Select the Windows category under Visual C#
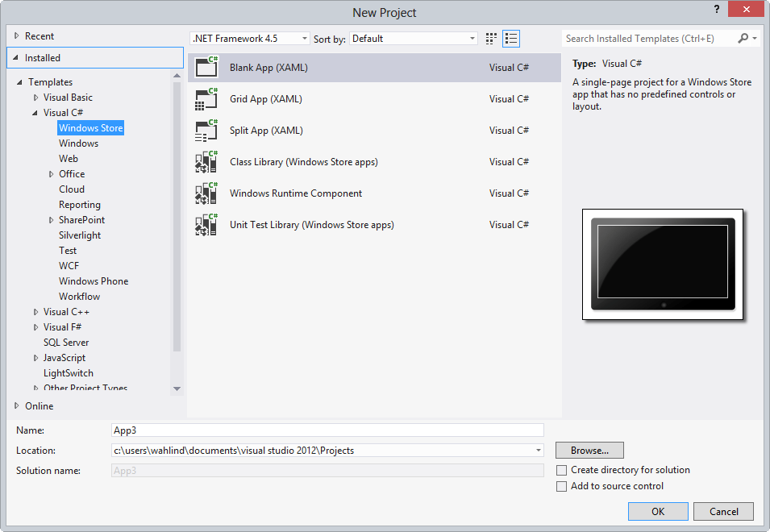Viewport: 770px width, 532px height. 78,143
